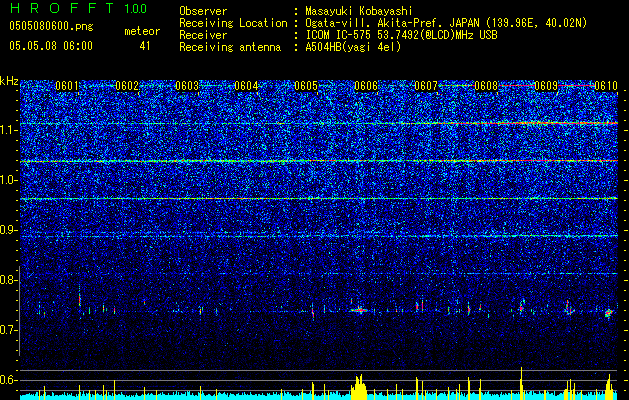Click the wide yellow power burst under 0606
The width and height of the screenshot is (629, 400).
(359, 387)
